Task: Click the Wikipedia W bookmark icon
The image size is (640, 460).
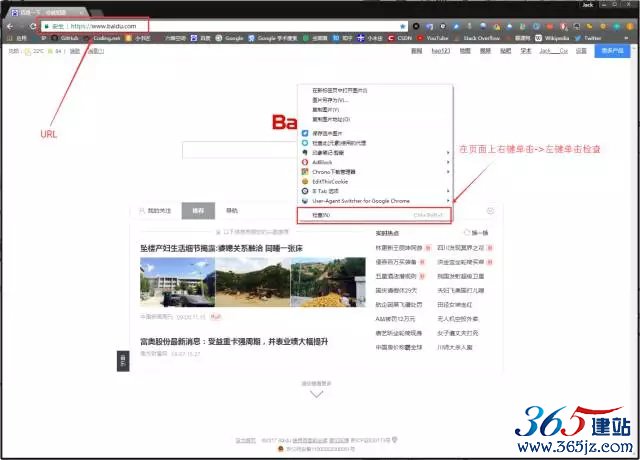Action: [x=539, y=38]
